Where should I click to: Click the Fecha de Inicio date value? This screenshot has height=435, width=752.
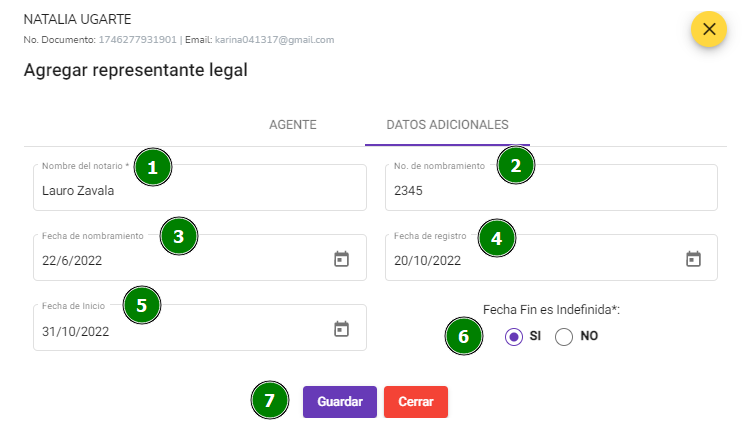click(x=75, y=331)
